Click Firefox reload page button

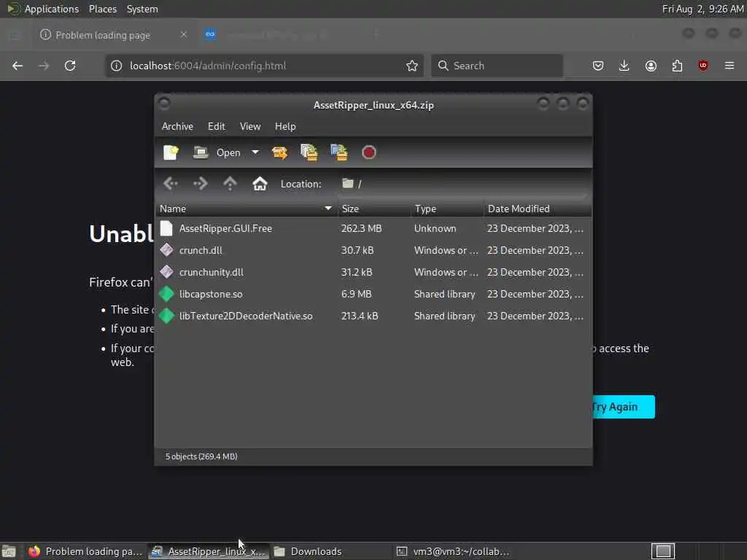click(x=70, y=66)
